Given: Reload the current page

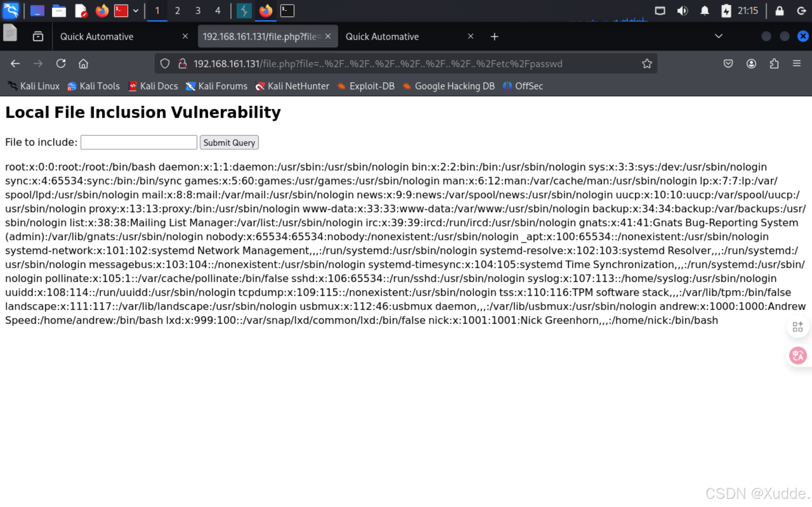Looking at the screenshot, I should tap(61, 64).
